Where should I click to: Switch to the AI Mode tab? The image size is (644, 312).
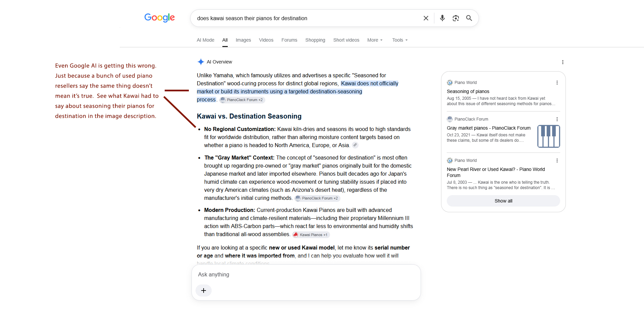coord(206,40)
